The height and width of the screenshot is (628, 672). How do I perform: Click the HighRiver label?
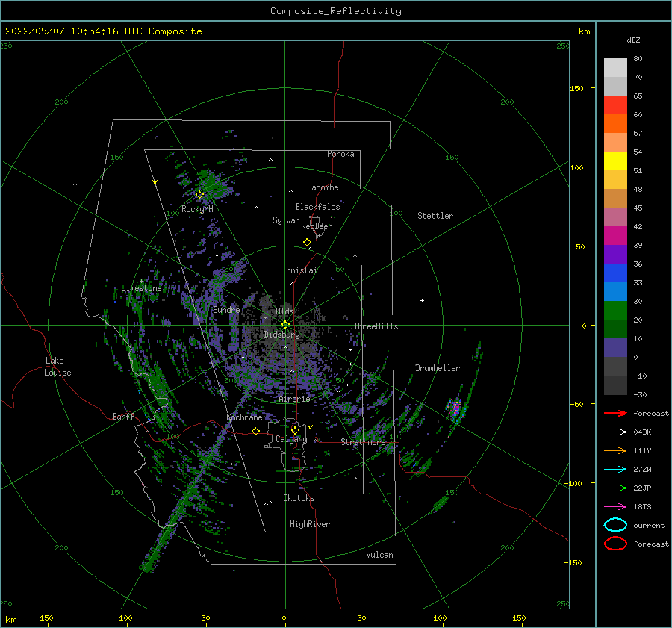point(309,524)
